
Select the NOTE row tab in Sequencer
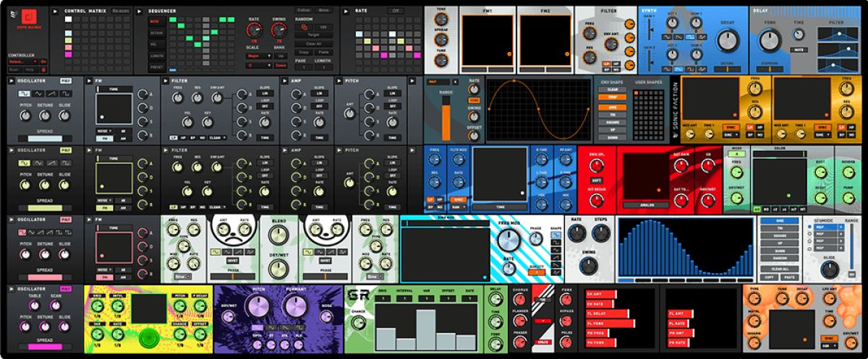tap(156, 21)
